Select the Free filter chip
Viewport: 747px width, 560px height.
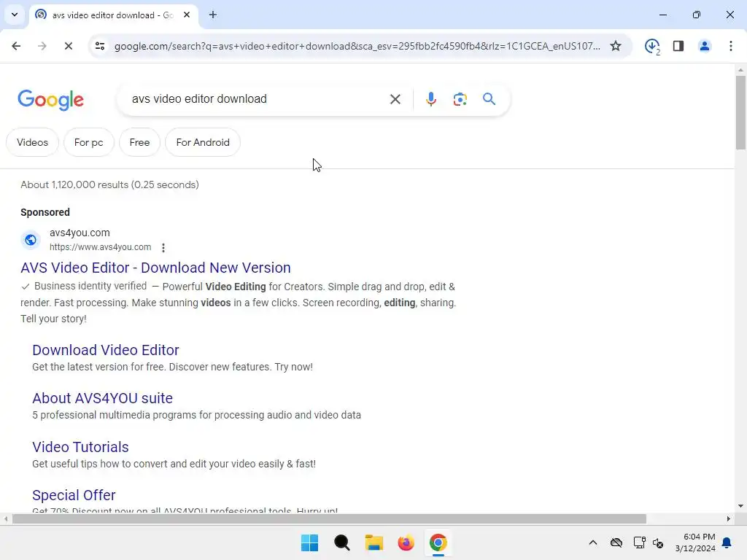pyautogui.click(x=139, y=142)
